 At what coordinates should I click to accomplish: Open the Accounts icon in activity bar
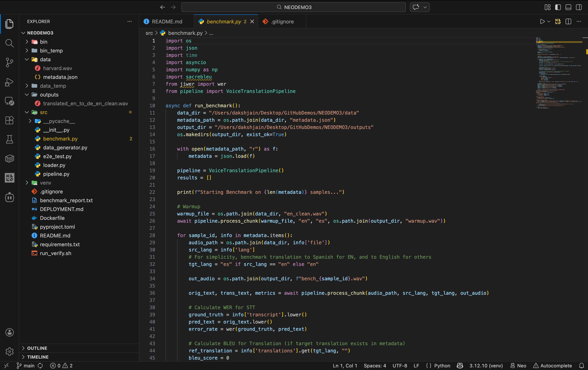pos(9,332)
